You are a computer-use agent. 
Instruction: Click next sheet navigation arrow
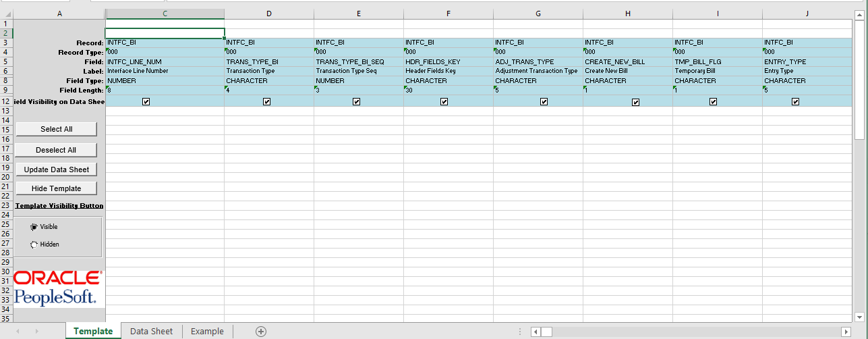[37, 331]
